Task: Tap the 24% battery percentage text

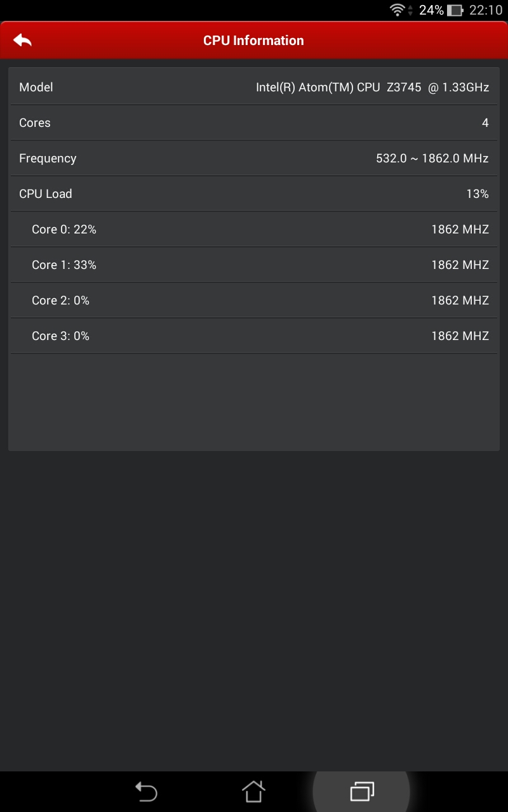Action: click(431, 10)
